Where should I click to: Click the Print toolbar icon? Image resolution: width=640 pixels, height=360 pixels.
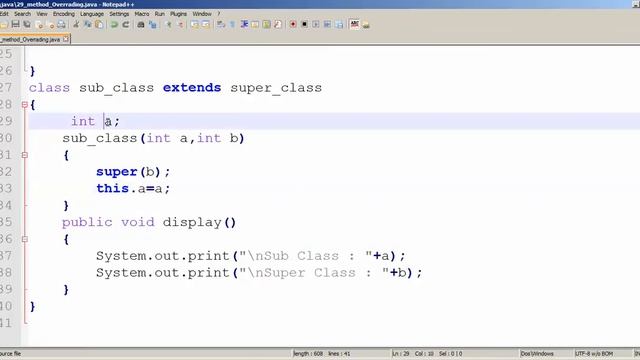point(61,24)
